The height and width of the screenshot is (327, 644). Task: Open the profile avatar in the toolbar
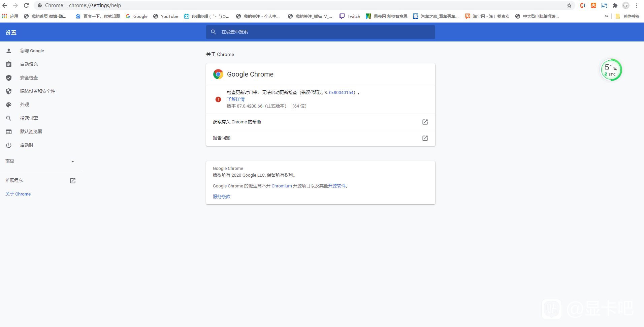626,5
